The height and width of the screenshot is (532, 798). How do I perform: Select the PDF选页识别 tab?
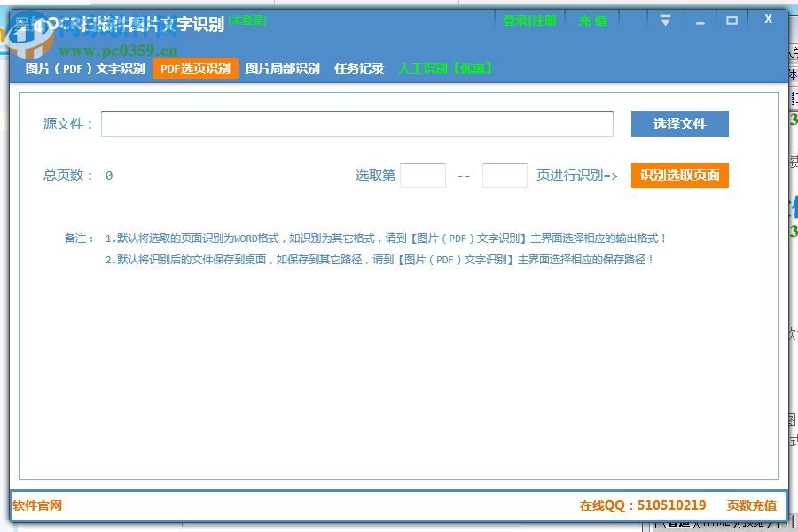[195, 67]
